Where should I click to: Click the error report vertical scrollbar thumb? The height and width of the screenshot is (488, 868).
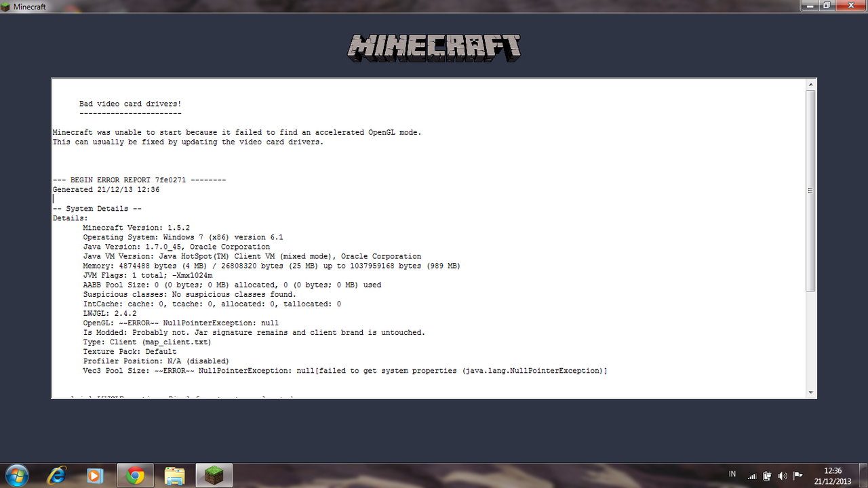point(810,191)
